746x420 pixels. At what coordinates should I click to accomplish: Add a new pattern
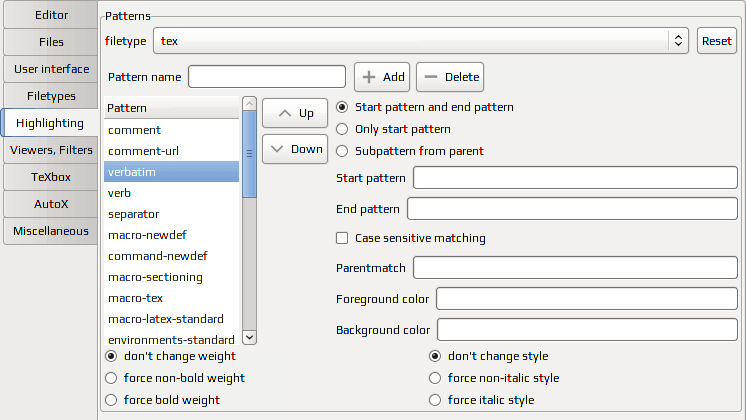pyautogui.click(x=382, y=77)
